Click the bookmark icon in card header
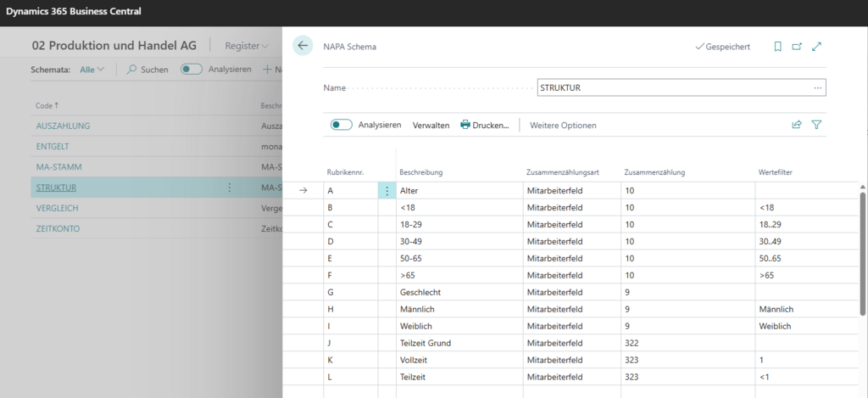The image size is (868, 398). tap(778, 48)
